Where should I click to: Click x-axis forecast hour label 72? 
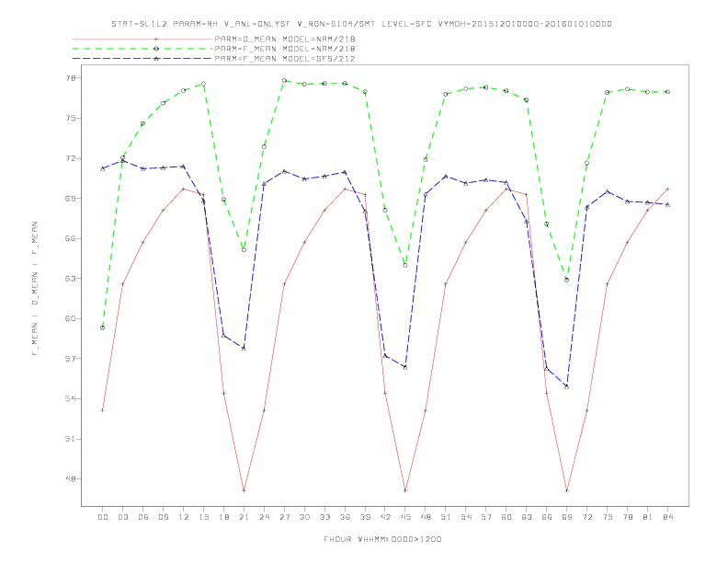(587, 517)
